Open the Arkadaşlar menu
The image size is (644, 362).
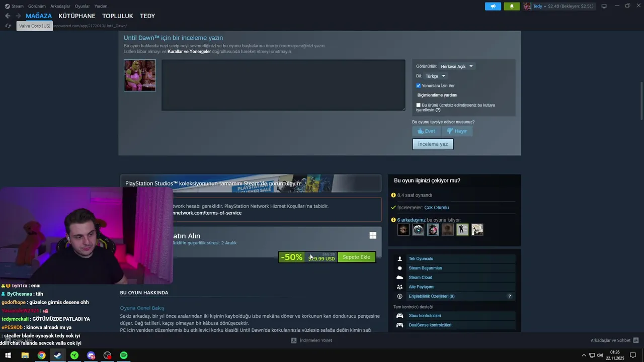pyautogui.click(x=60, y=6)
